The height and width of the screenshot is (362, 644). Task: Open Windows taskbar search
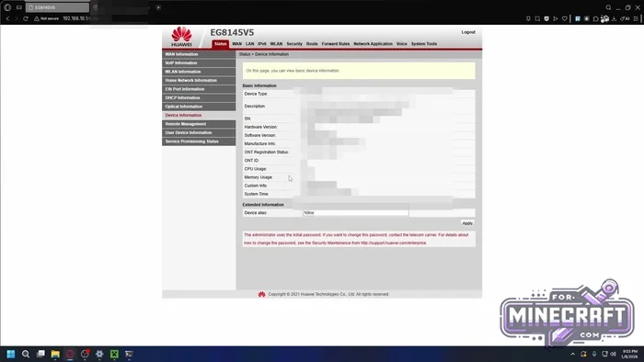26,354
